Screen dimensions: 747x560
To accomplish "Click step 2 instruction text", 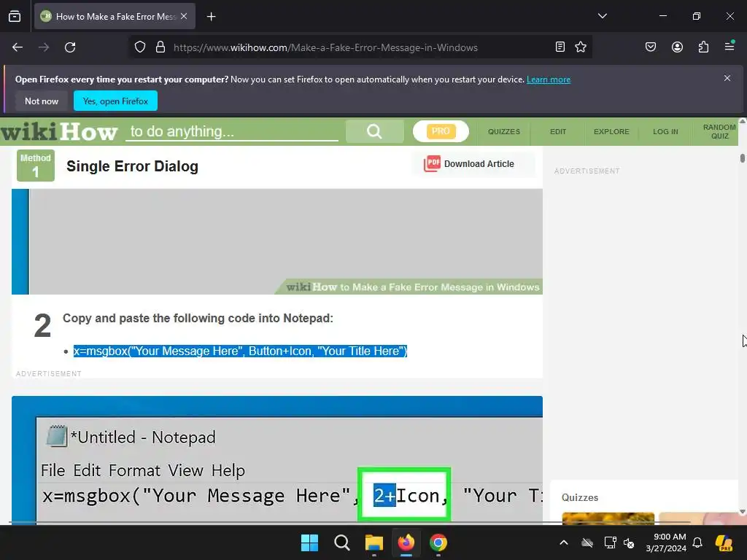I will [x=198, y=318].
